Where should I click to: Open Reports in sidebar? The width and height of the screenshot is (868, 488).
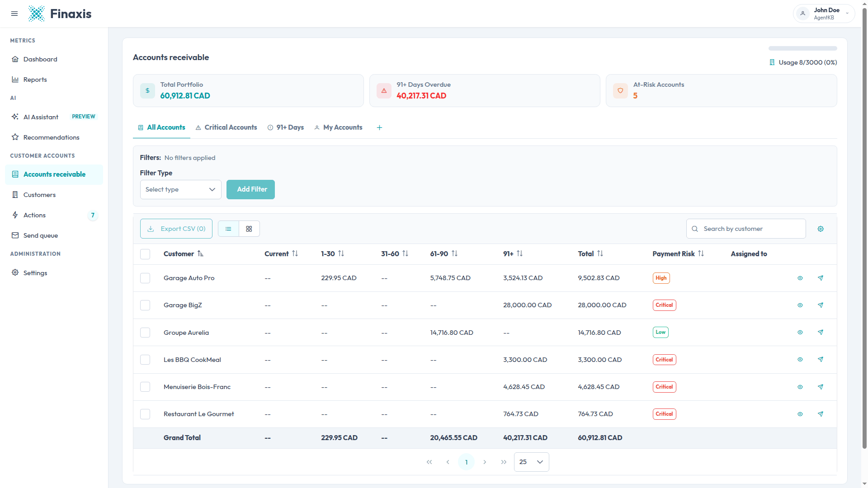click(x=54, y=80)
